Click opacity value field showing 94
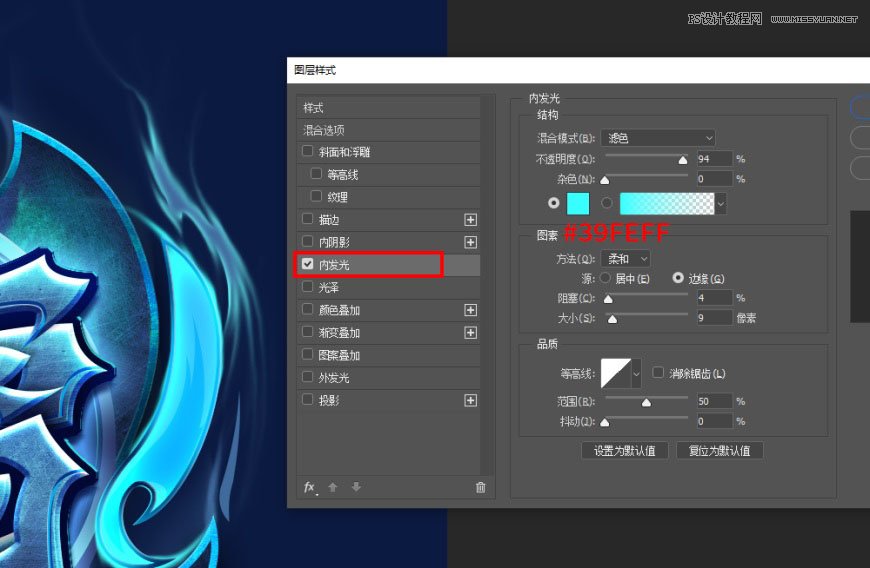This screenshot has width=870, height=568. point(715,159)
